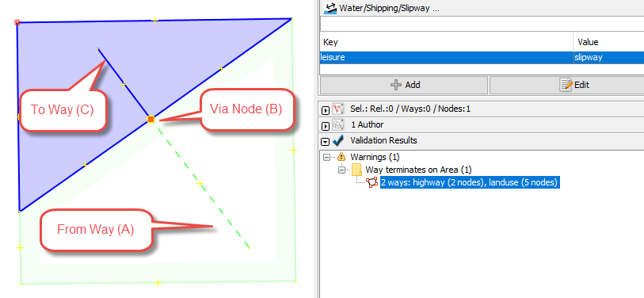This screenshot has height=298, width=644.
Task: Click the Water/Shipping/Slipway preset link text
Action: [389, 8]
